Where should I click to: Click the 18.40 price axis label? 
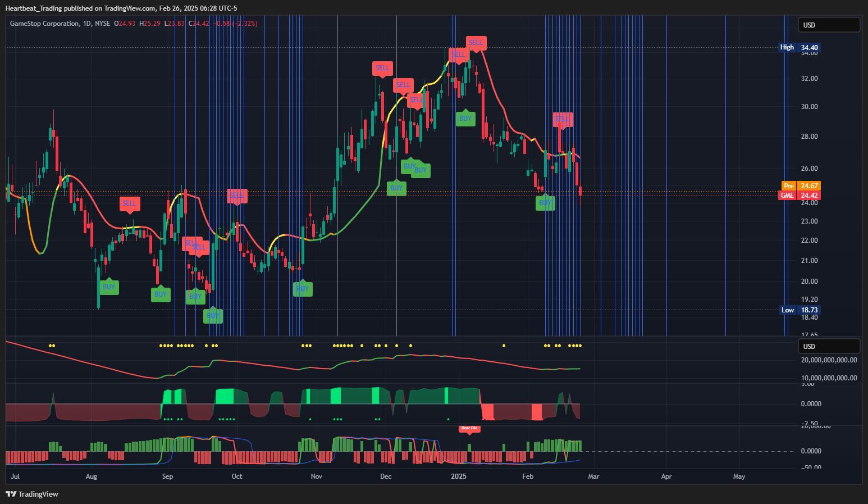pyautogui.click(x=810, y=317)
